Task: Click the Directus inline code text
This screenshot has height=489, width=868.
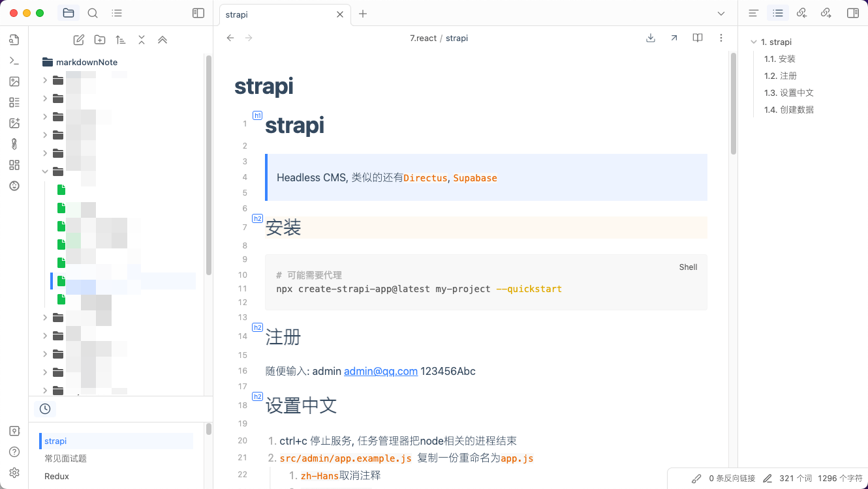Action: click(426, 178)
